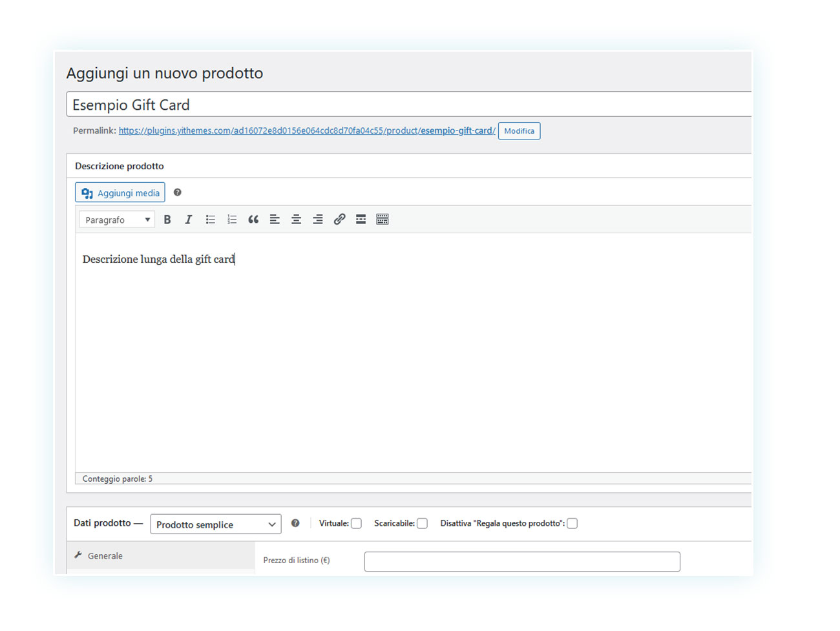Align text left
Viewport: 840px width, 631px height.
[275, 220]
